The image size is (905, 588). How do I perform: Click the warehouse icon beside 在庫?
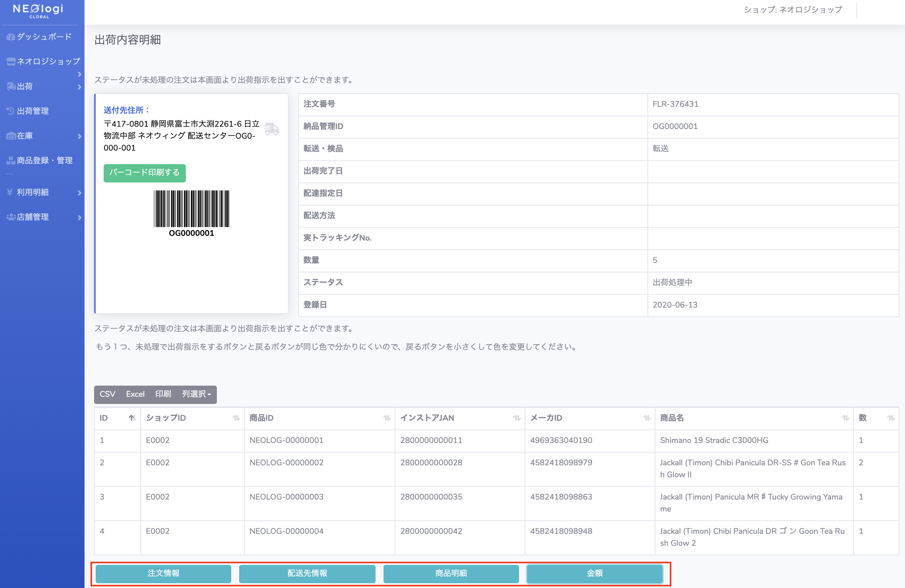(11, 136)
